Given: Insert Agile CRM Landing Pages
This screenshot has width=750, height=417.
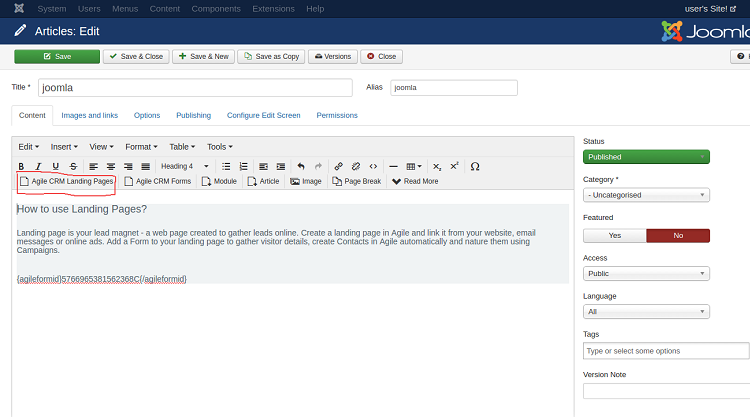Looking at the screenshot, I should [x=66, y=181].
